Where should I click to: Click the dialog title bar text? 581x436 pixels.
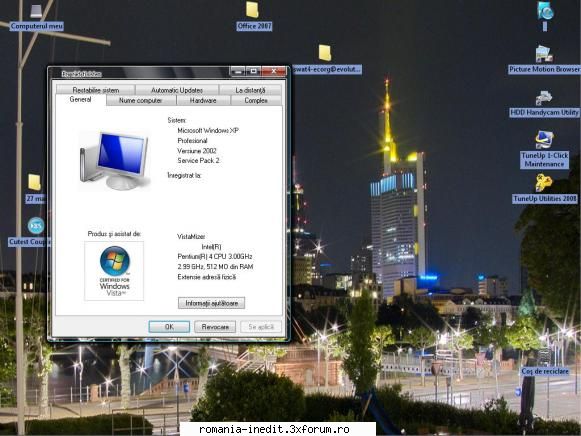point(82,74)
